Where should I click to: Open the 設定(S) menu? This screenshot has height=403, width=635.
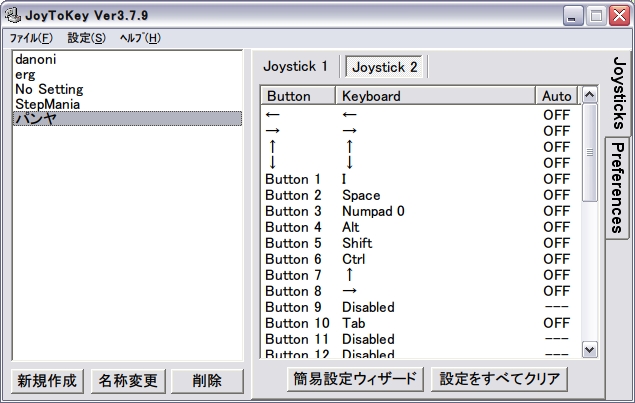pyautogui.click(x=86, y=38)
